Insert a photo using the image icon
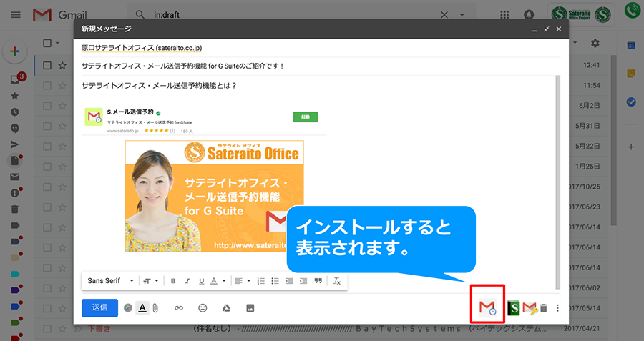The width and height of the screenshot is (644, 341). pyautogui.click(x=250, y=308)
